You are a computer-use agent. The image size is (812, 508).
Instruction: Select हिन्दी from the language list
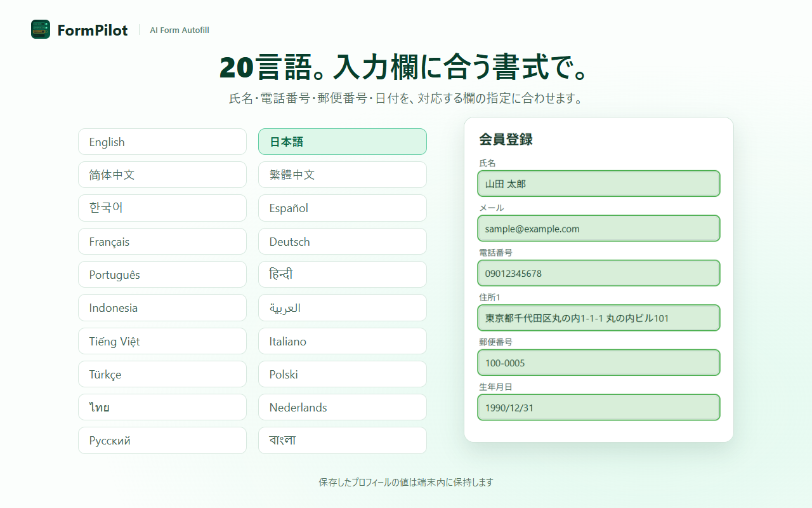tap(343, 274)
